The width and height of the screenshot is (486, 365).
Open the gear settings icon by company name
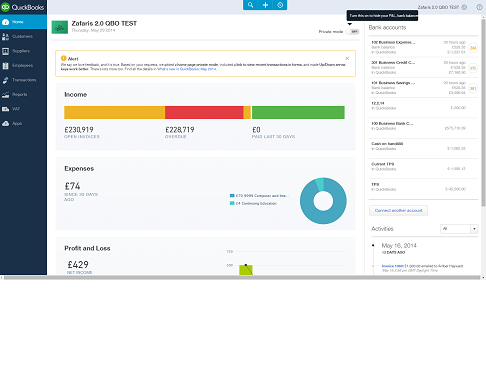tap(464, 7)
